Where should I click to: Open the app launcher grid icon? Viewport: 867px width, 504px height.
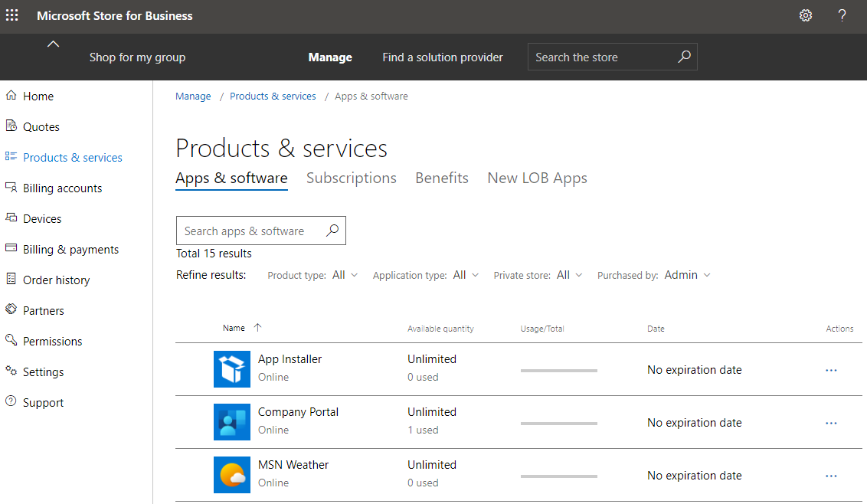pyautogui.click(x=11, y=15)
